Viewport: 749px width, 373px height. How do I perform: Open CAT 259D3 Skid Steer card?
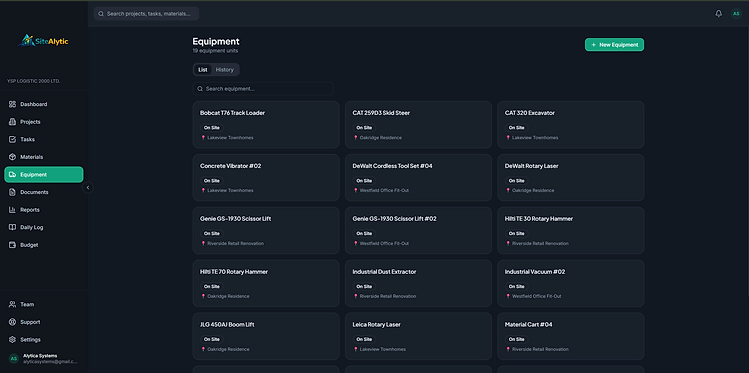pos(418,125)
